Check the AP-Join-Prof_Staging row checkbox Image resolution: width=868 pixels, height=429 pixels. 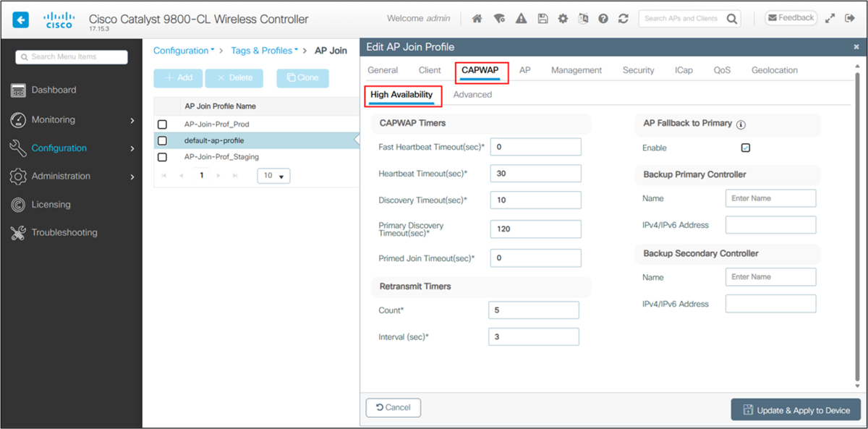point(162,157)
